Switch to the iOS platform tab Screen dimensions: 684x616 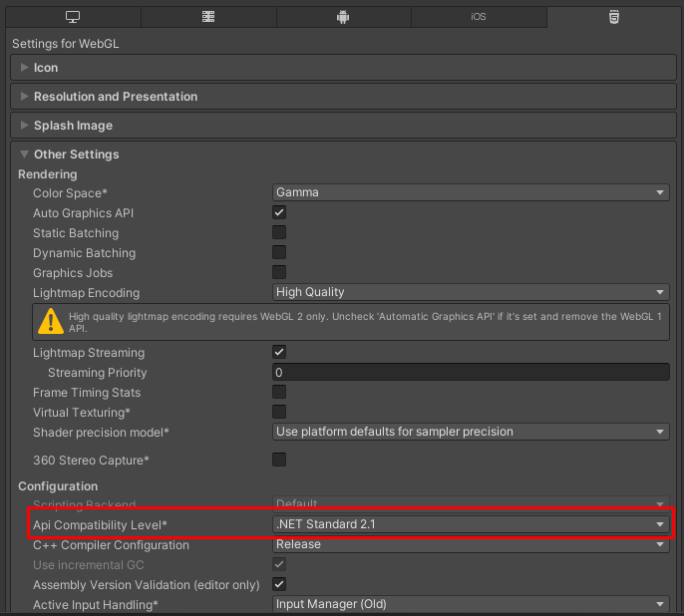(479, 17)
